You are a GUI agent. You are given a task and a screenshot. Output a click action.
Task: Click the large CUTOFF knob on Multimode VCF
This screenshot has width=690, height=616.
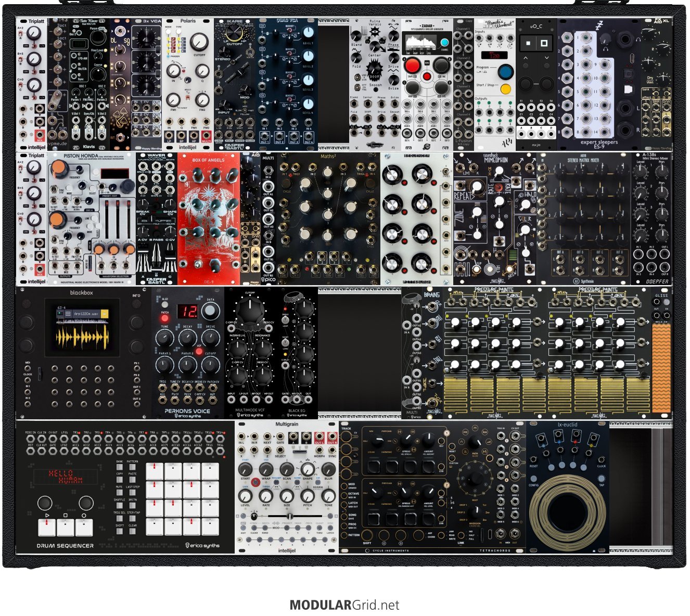(250, 311)
